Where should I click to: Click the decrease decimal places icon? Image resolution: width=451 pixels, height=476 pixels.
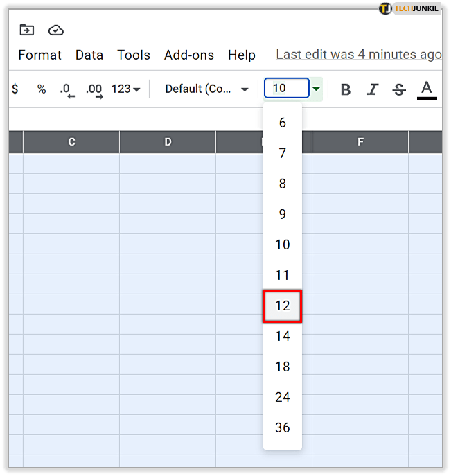click(x=66, y=89)
